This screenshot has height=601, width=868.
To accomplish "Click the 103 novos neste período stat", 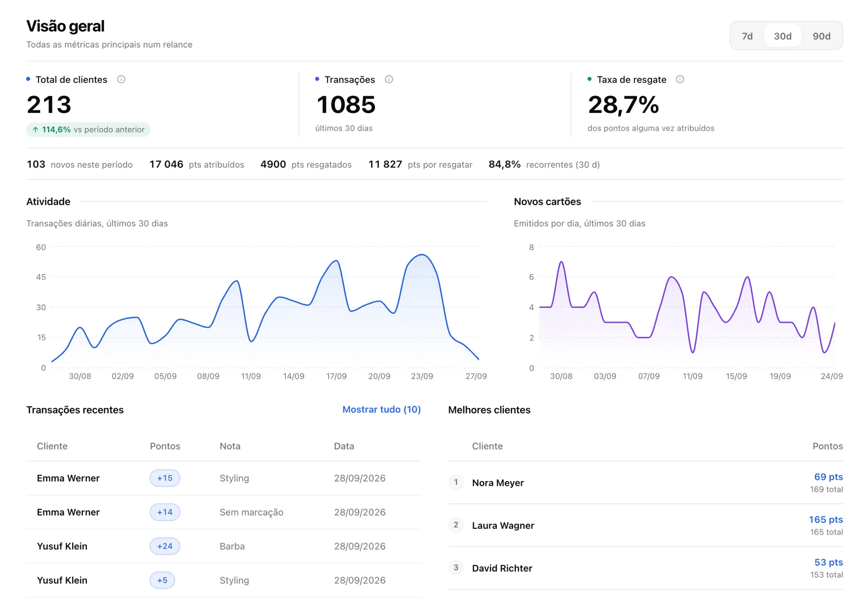I will click(80, 164).
